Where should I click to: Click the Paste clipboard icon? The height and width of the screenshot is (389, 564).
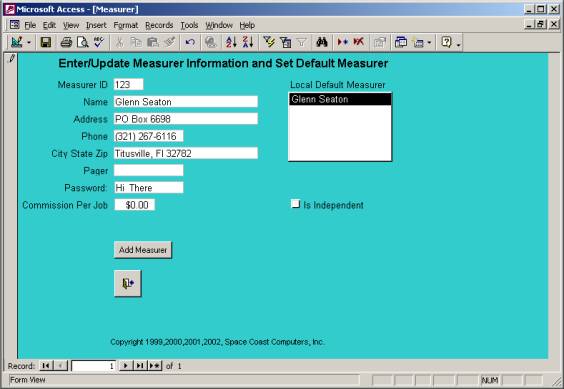click(x=153, y=42)
